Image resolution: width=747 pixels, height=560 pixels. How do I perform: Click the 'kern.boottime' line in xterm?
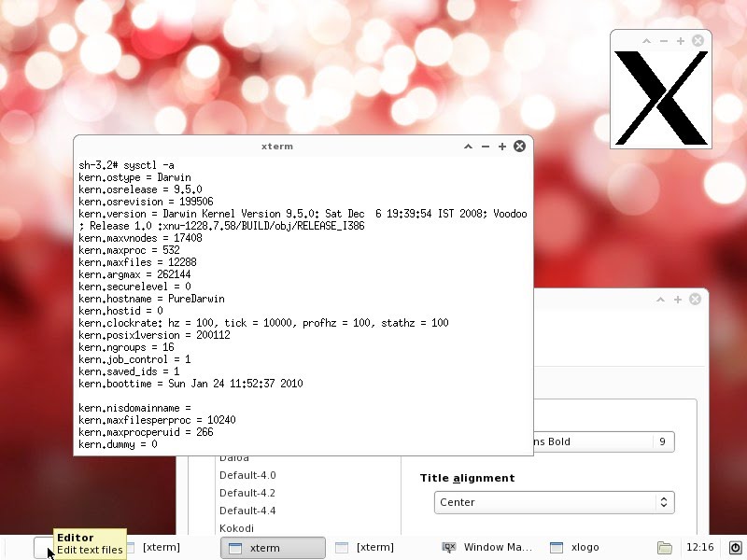(x=190, y=384)
